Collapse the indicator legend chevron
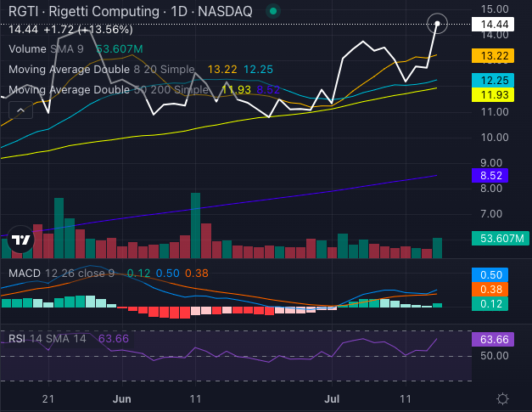 [x=20, y=110]
